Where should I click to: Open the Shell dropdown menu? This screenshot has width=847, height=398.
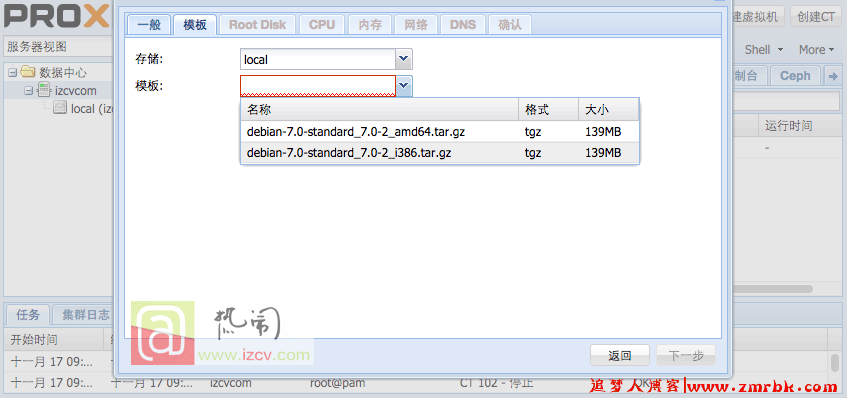click(764, 50)
